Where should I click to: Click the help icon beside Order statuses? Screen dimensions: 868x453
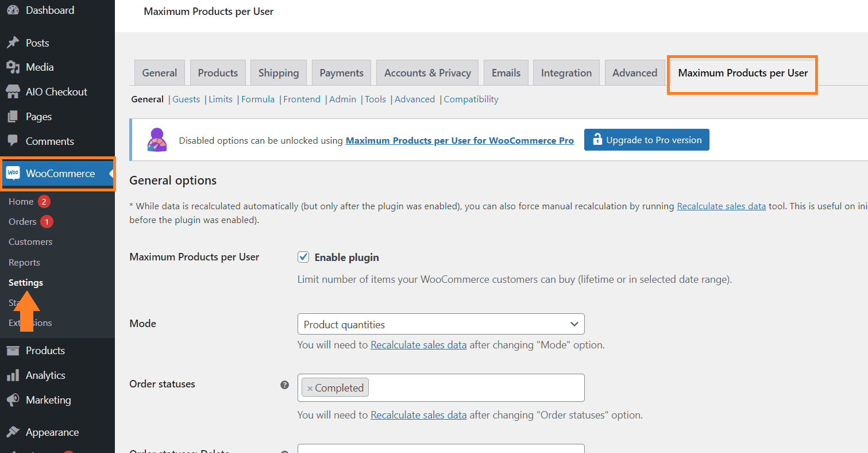[284, 385]
